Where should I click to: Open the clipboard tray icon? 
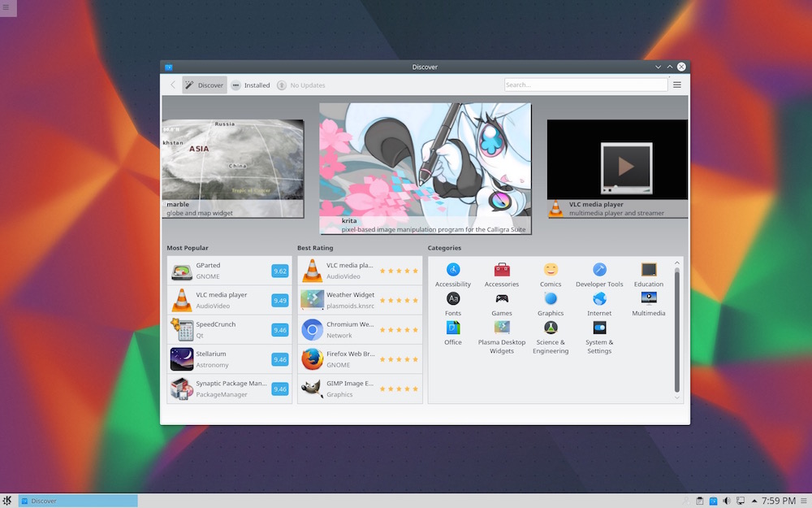tap(700, 501)
